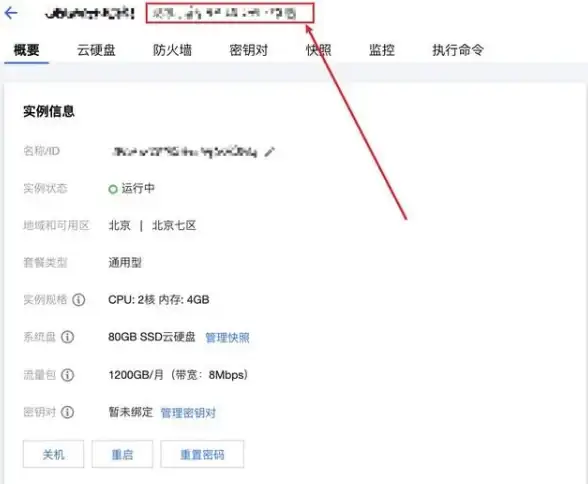588x484 pixels.
Task: Select the 实例信息 heading
Action: [x=49, y=111]
